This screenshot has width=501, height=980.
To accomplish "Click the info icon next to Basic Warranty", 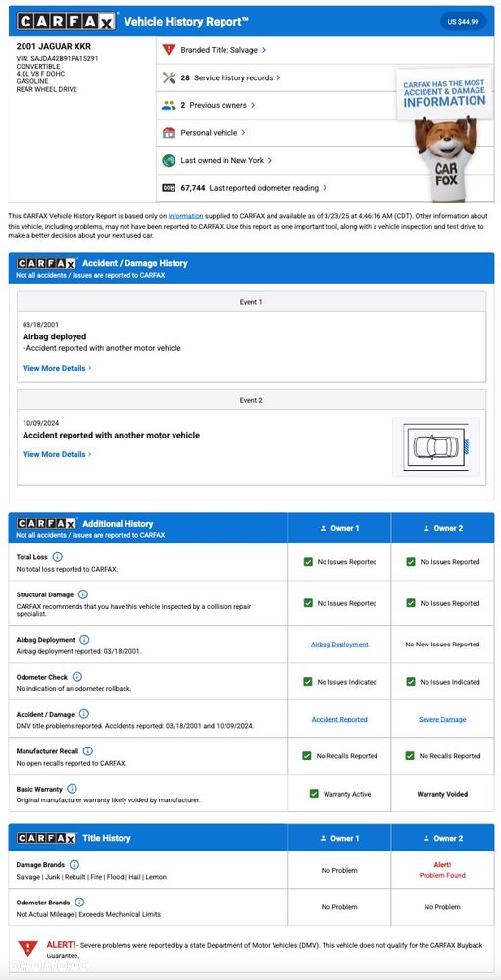I will (x=72, y=788).
